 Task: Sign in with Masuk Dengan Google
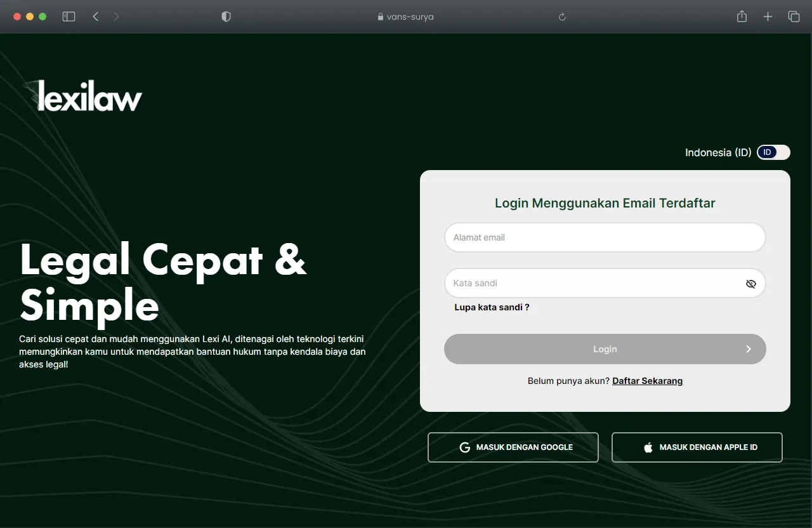tap(513, 447)
